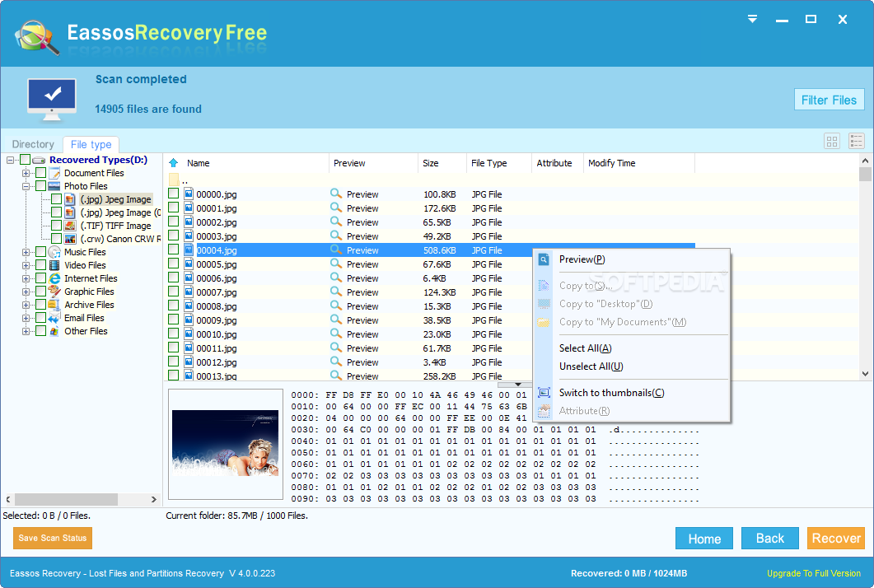Go to Home screen button

point(704,539)
